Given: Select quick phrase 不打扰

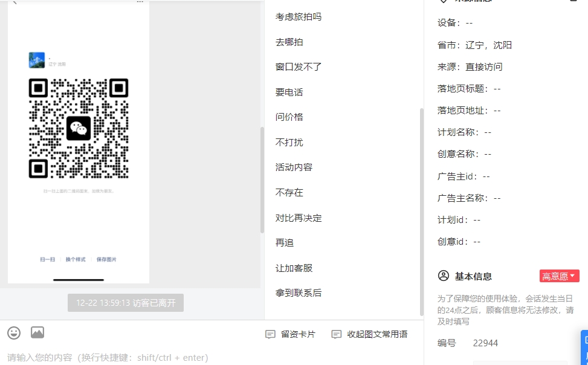Looking at the screenshot, I should tap(289, 143).
